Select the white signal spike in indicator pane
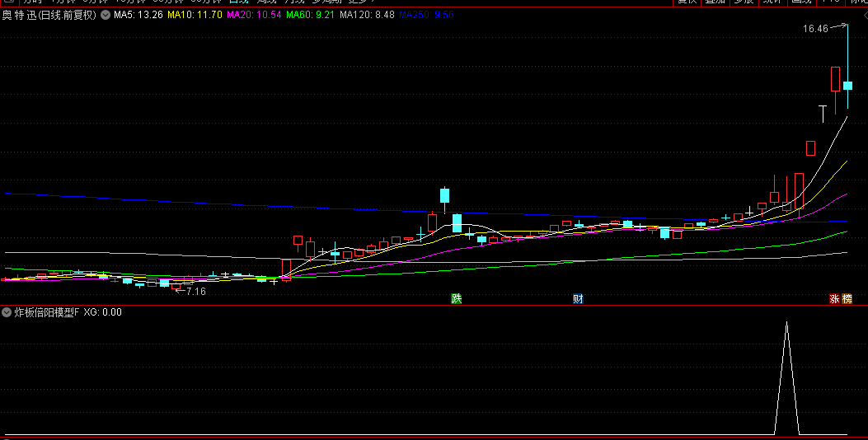The height and width of the screenshot is (440, 868). [786, 378]
